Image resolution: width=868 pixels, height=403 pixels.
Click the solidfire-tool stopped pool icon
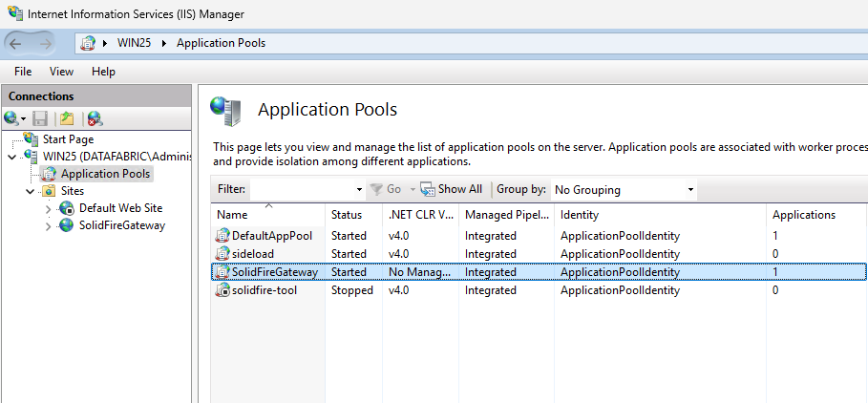pyautogui.click(x=222, y=290)
